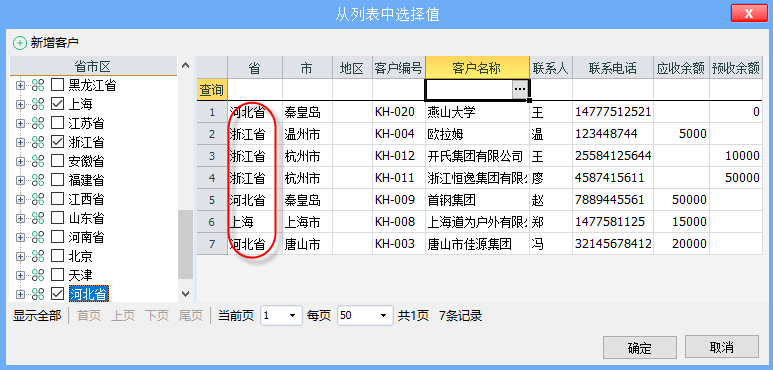Click the row 4 header number

click(x=212, y=178)
